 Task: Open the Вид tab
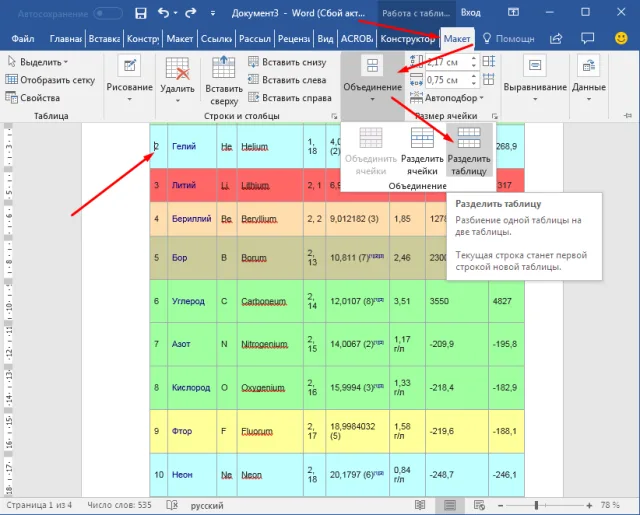tap(325, 39)
